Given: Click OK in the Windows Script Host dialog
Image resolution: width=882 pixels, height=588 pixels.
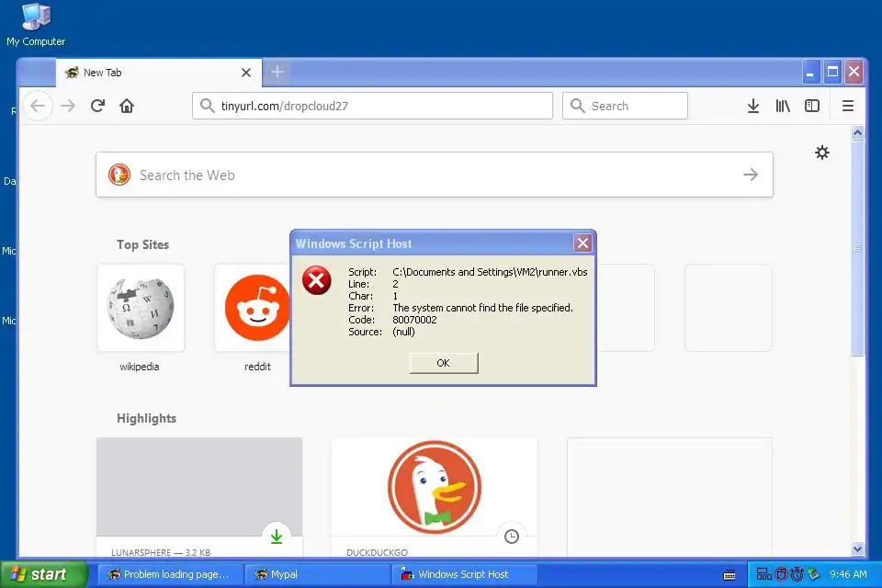Looking at the screenshot, I should coord(444,363).
